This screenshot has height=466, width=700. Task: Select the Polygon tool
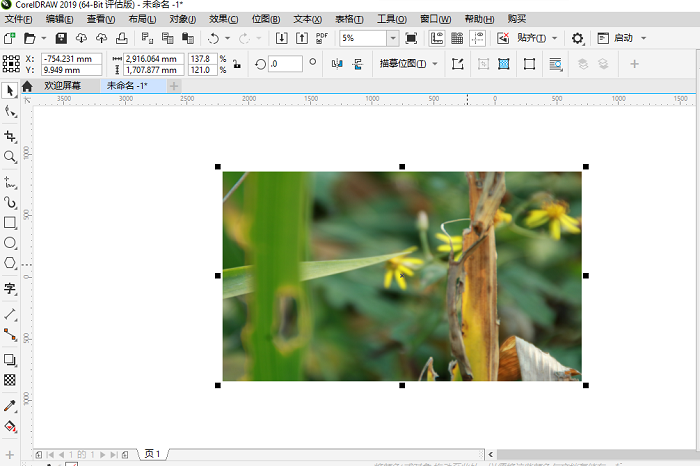point(10,263)
